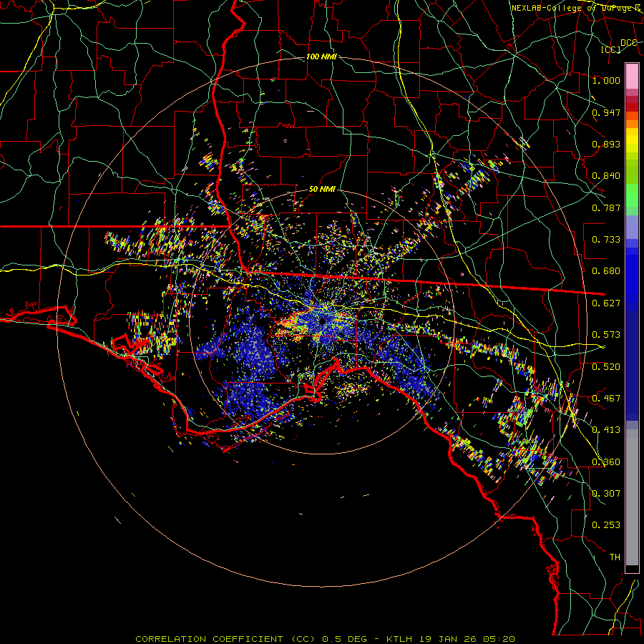Click the 0.947 scale value
Image resolution: width=644 pixels, height=644 pixels.
606,112
